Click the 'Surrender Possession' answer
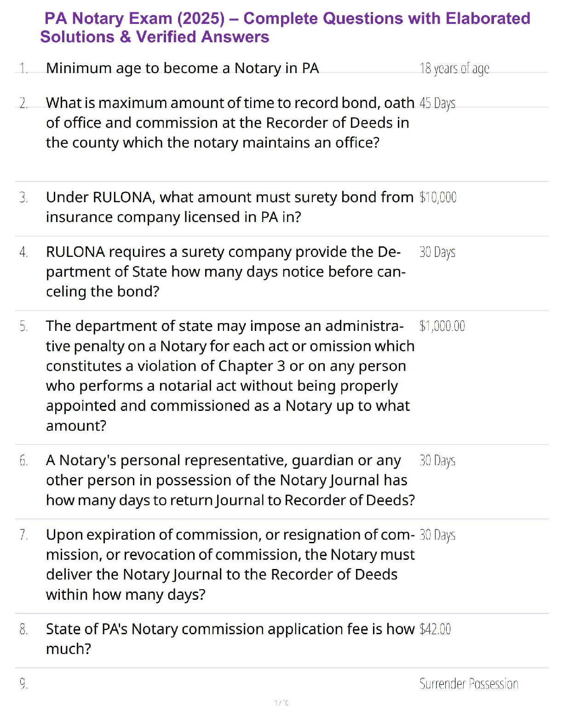Screen dimensions: 563x728 [x=468, y=684]
